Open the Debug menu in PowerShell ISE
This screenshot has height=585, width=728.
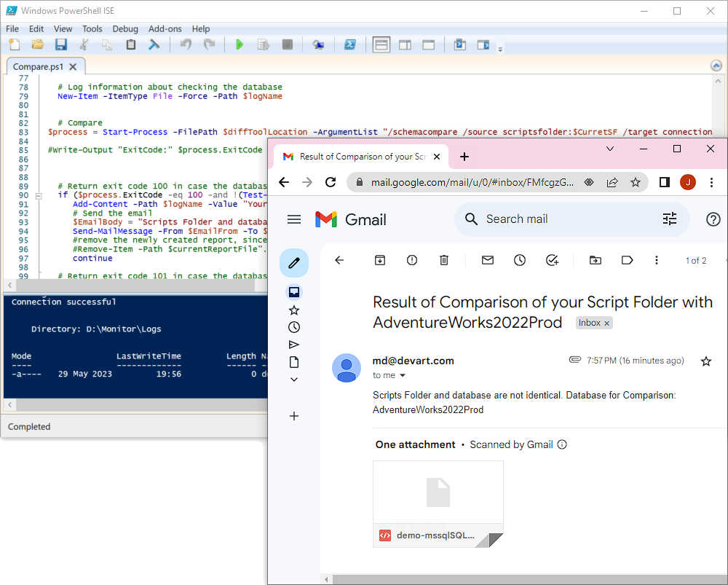click(125, 29)
